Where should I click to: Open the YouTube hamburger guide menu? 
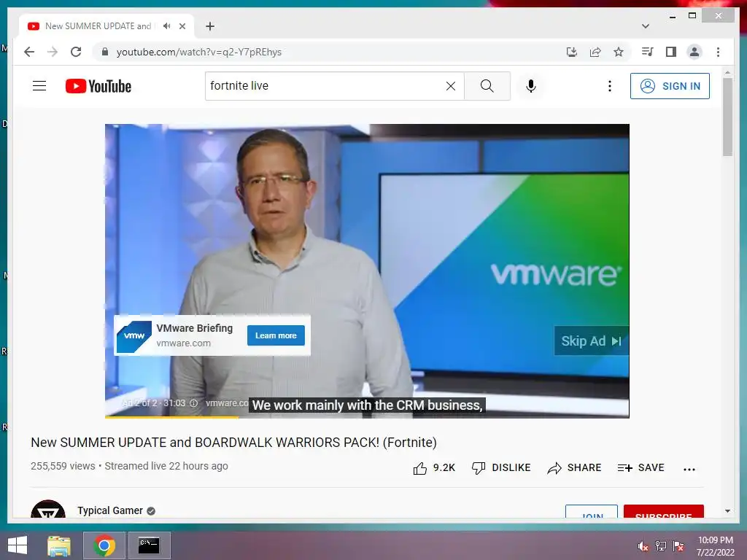(x=39, y=86)
